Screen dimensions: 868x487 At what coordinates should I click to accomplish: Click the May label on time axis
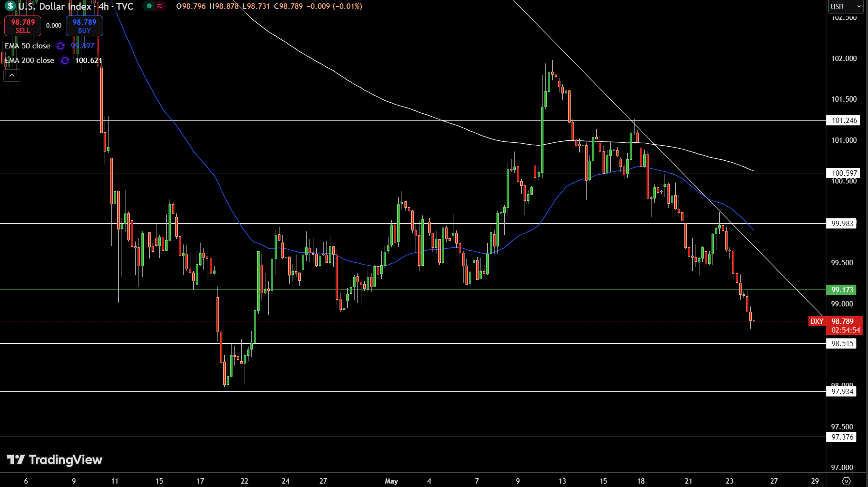click(391, 481)
